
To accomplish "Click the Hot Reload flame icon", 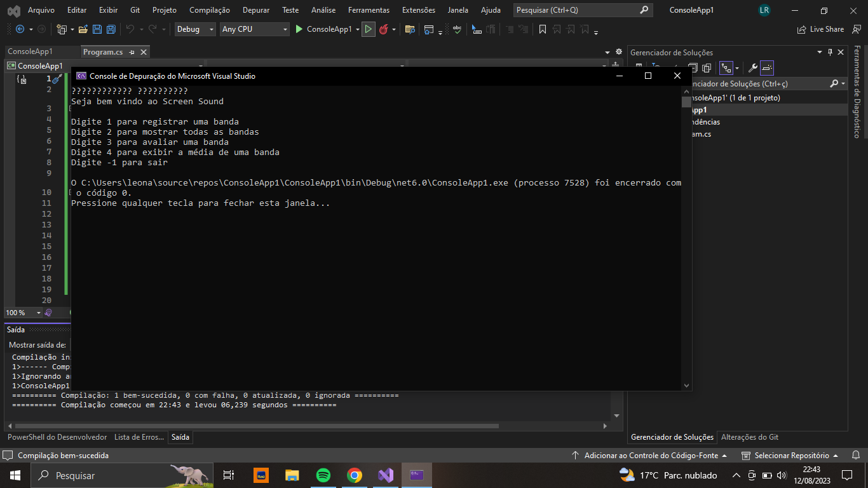I will coord(384,29).
